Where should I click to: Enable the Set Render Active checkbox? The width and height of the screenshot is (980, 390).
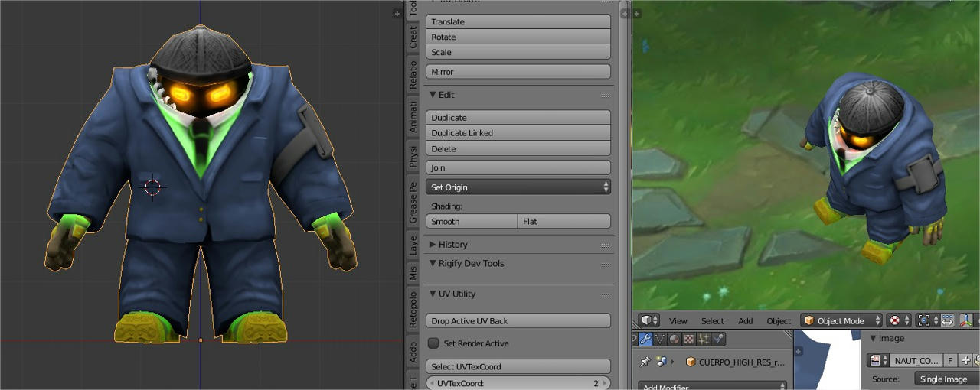point(433,343)
